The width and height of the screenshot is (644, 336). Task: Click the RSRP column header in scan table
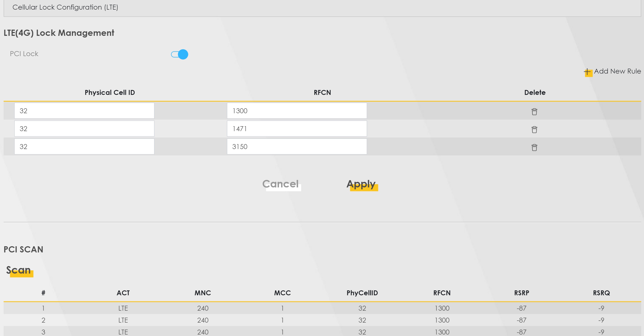[x=521, y=293]
